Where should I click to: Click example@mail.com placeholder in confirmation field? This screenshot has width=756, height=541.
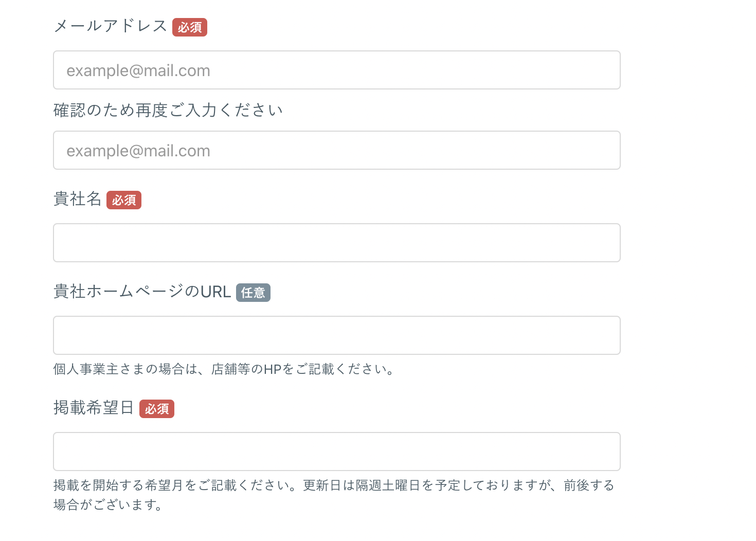click(x=138, y=151)
